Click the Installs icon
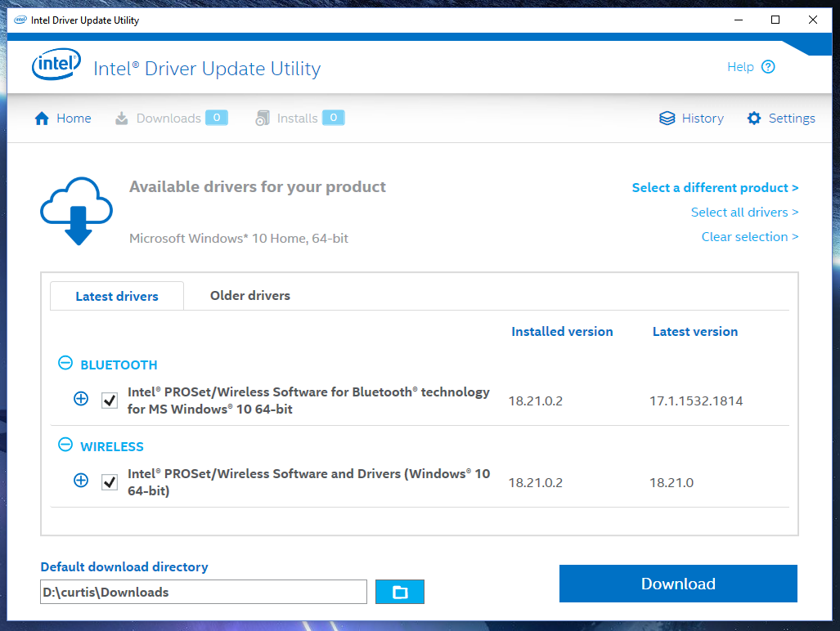 tap(263, 119)
